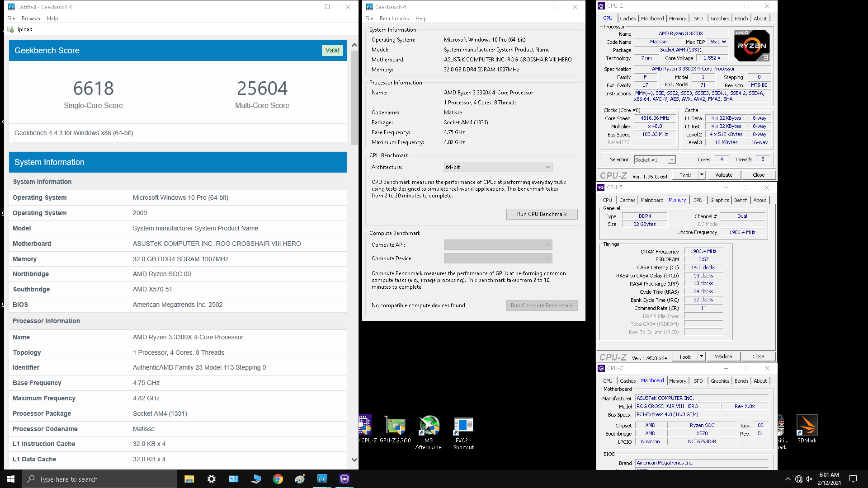The image size is (868, 488).
Task: Click the Valid badge on Geekbench Score
Action: tap(332, 50)
